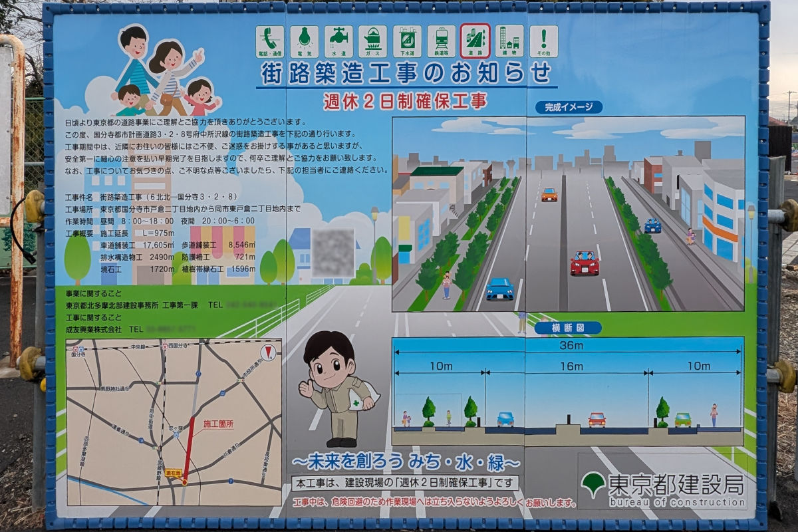This screenshot has width=798, height=532.
Task: Click the blurred QR code
Action: tap(332, 253)
